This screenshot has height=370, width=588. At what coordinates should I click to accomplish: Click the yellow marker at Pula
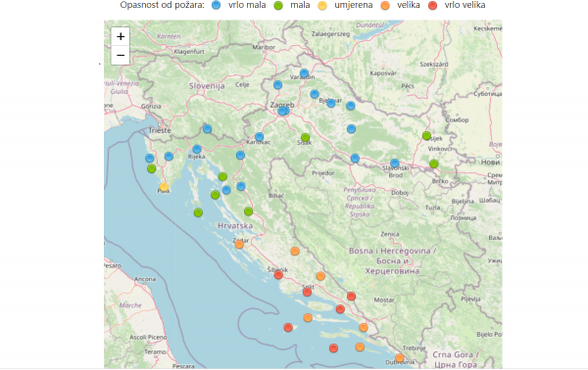point(164,187)
